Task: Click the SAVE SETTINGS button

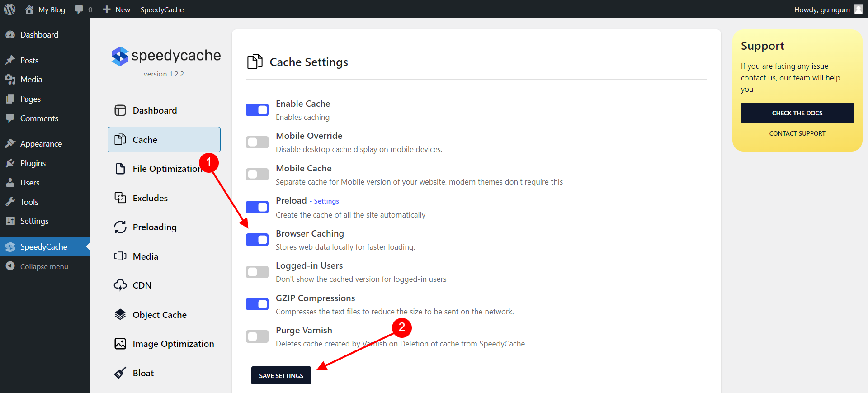Action: (281, 375)
